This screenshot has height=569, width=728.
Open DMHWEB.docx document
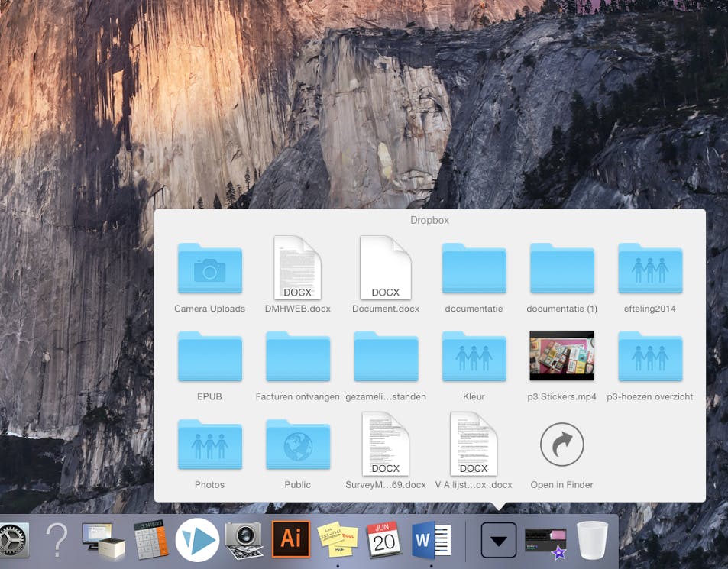point(298,268)
